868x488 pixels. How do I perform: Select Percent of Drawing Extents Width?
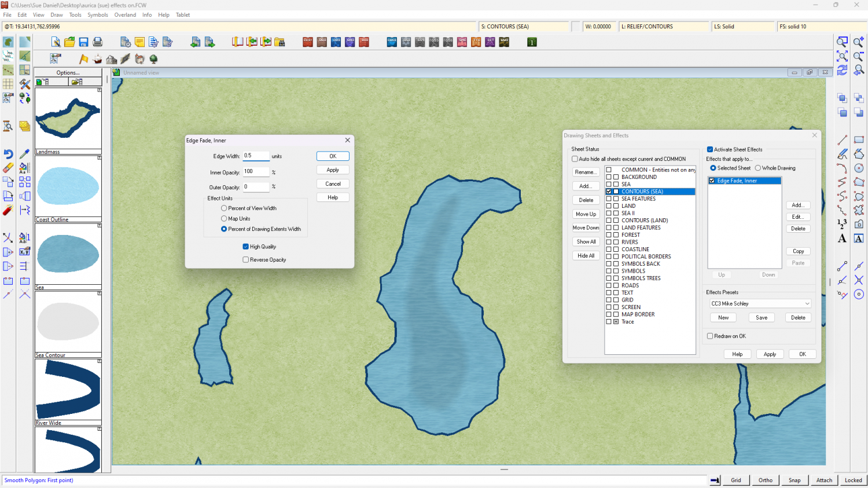pos(224,229)
